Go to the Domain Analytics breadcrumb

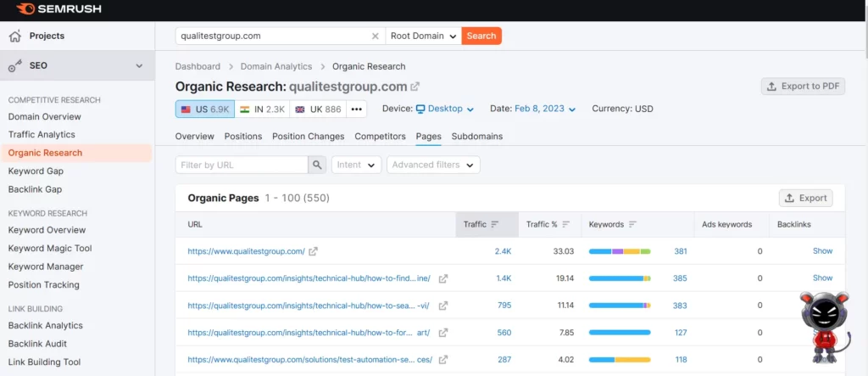click(276, 66)
